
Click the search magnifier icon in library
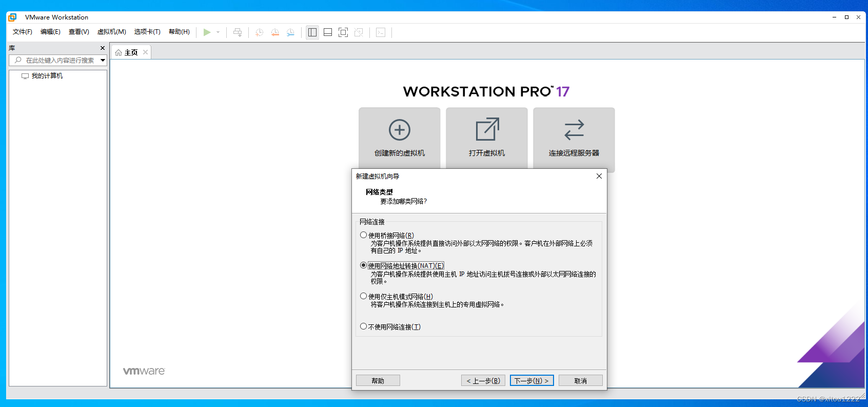click(18, 60)
